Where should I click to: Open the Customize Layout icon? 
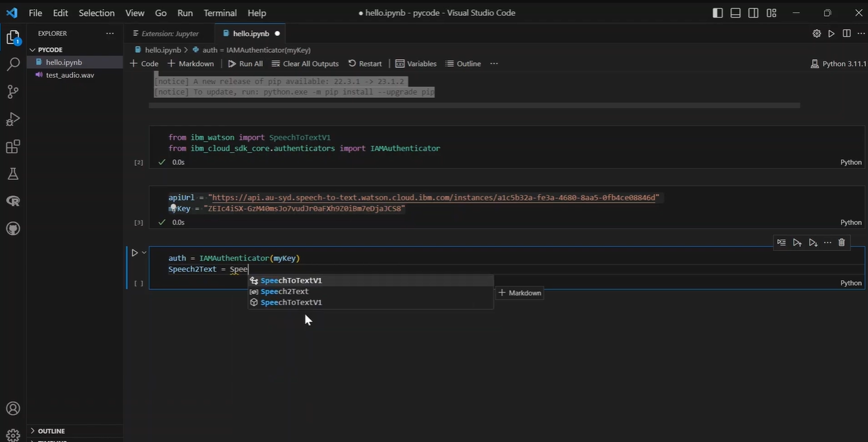[x=771, y=13]
